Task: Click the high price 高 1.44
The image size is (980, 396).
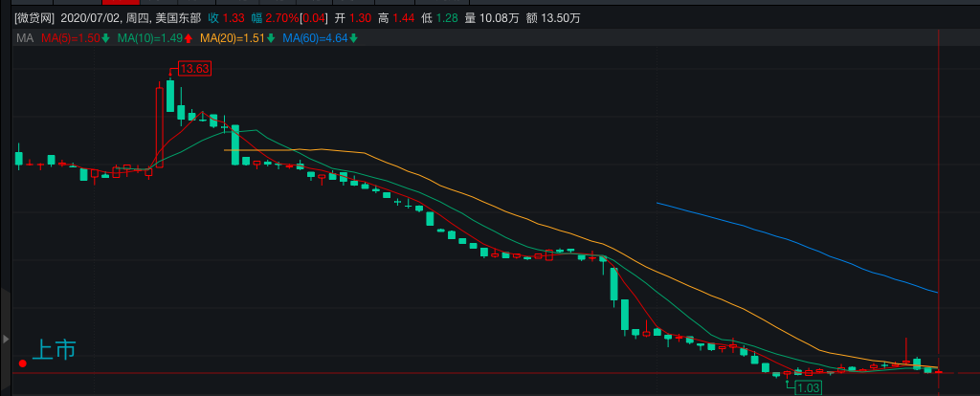Action: [395, 18]
